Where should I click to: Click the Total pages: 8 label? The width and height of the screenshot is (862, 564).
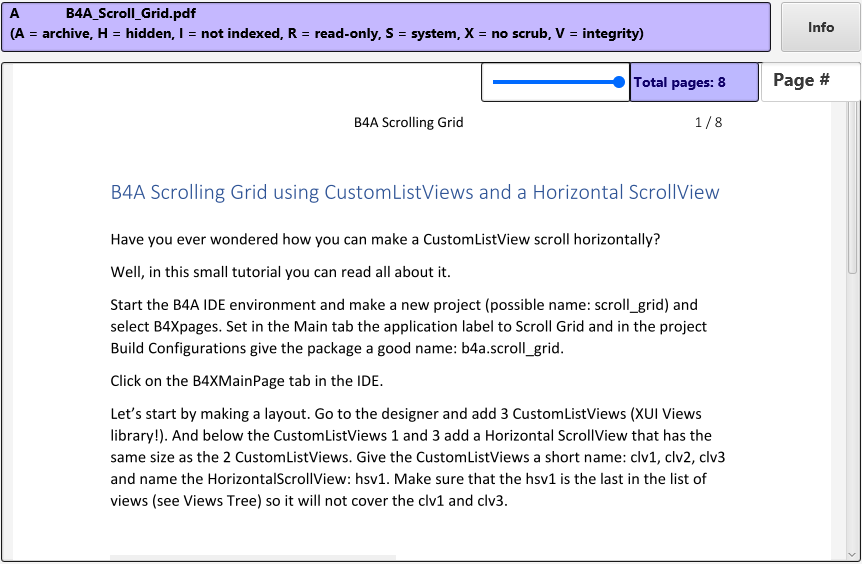pos(694,82)
